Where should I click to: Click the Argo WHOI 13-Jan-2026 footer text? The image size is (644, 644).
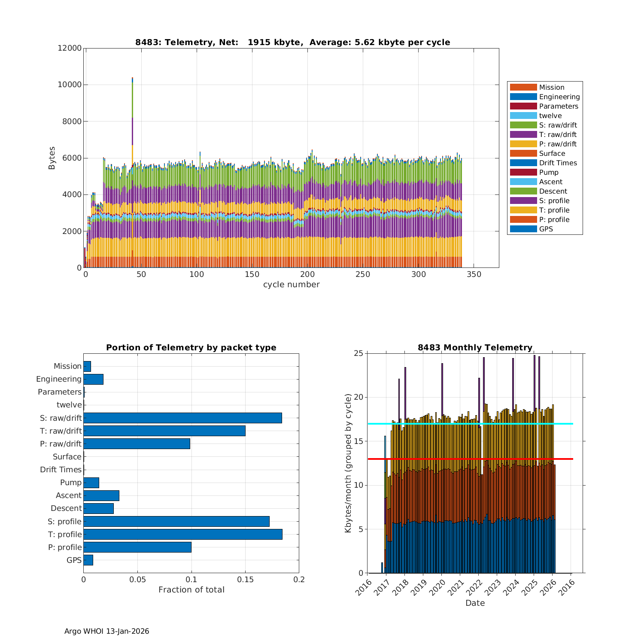(x=106, y=631)
